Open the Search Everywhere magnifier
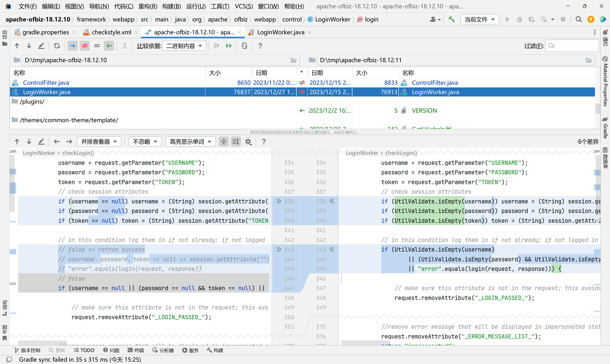 pyautogui.click(x=579, y=19)
